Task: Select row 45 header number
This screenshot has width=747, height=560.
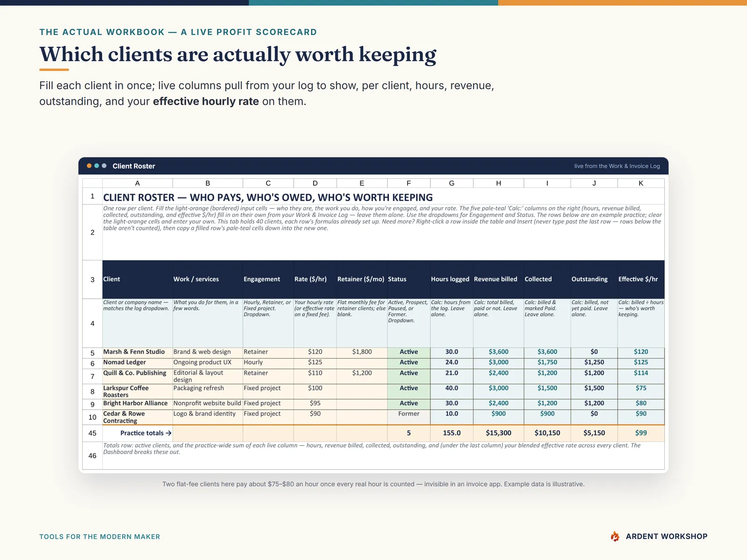Action: point(92,433)
